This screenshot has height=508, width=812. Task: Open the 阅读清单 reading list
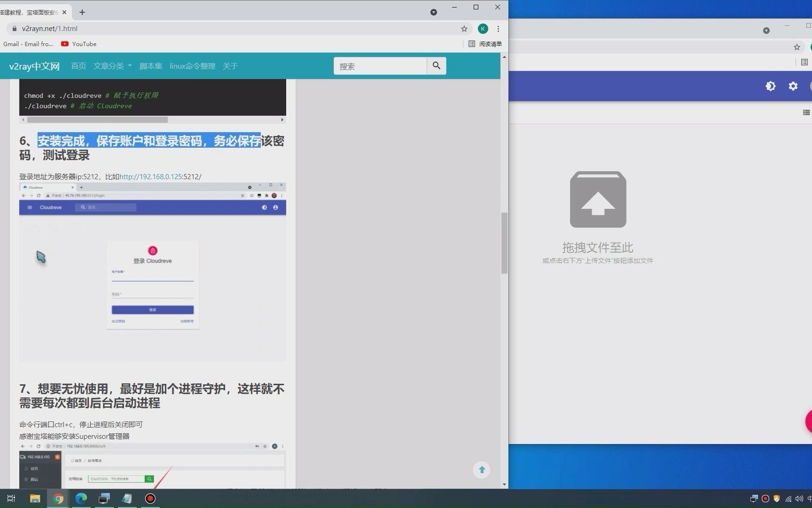(486, 44)
